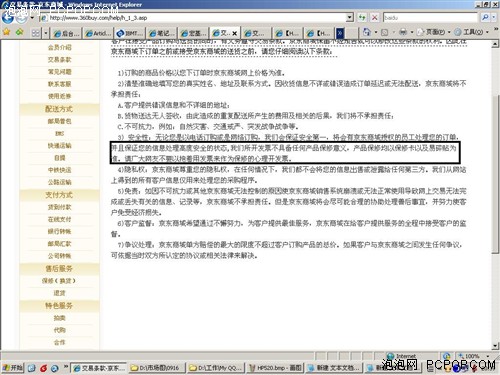The image size is (500, 375).
Task: Open the address bar history dropdown
Action: click(x=349, y=17)
